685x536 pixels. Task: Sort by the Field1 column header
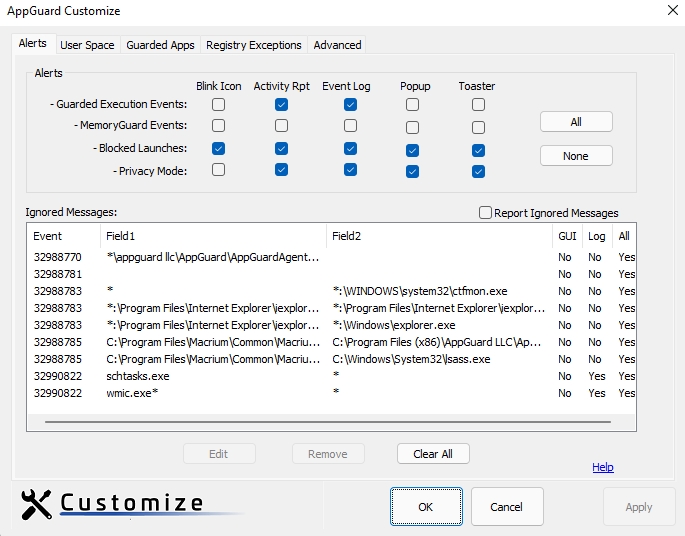pyautogui.click(x=213, y=236)
